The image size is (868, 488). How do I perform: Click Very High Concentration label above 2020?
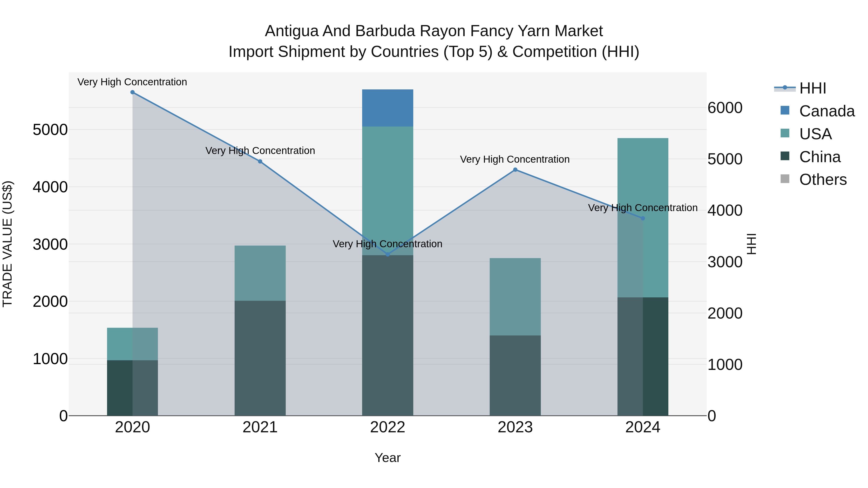(x=132, y=82)
